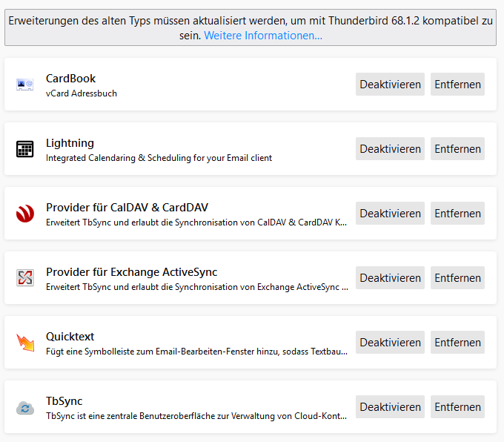
Task: Remove the Quicktext extension
Action: [x=457, y=343]
